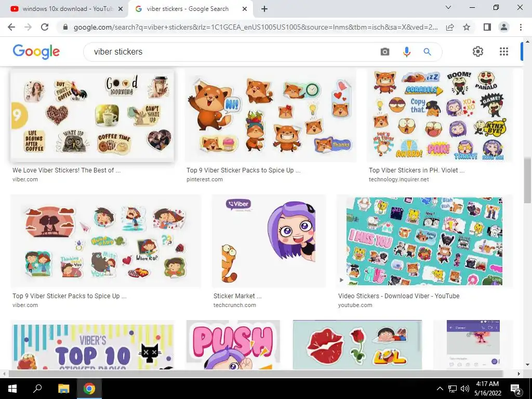Share this page icon in address bar
532x399 pixels.
450,27
